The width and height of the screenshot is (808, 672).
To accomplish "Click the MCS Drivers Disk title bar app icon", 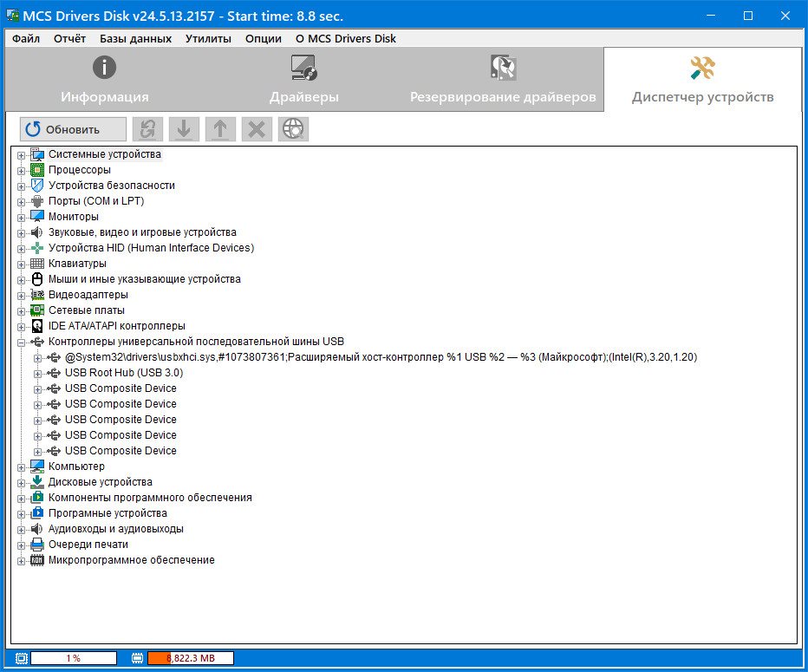I will [13, 16].
